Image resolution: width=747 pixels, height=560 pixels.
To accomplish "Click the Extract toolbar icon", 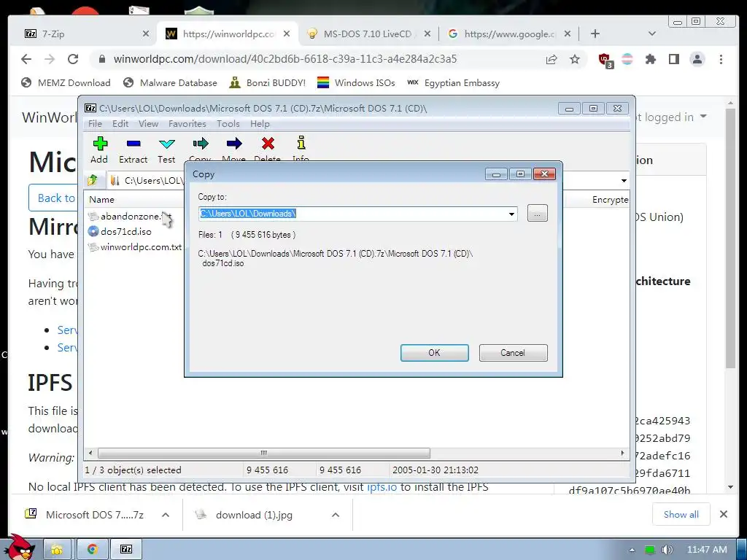I will coord(133,149).
